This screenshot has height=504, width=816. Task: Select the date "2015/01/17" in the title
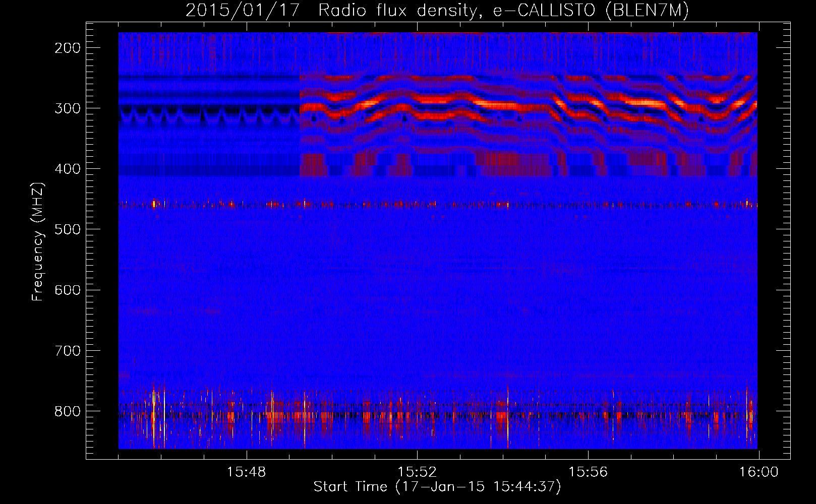pyautogui.click(x=244, y=11)
